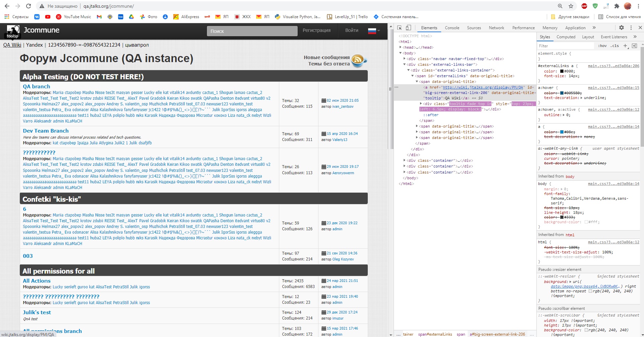Image resolution: width=644 pixels, height=337 pixels.
Task: Open the Gmail bookmark icon
Action: [x=99, y=17]
